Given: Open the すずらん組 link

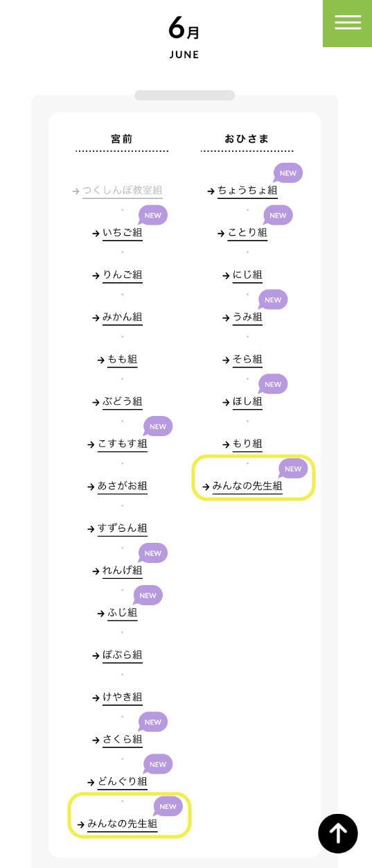Looking at the screenshot, I should (x=123, y=529).
